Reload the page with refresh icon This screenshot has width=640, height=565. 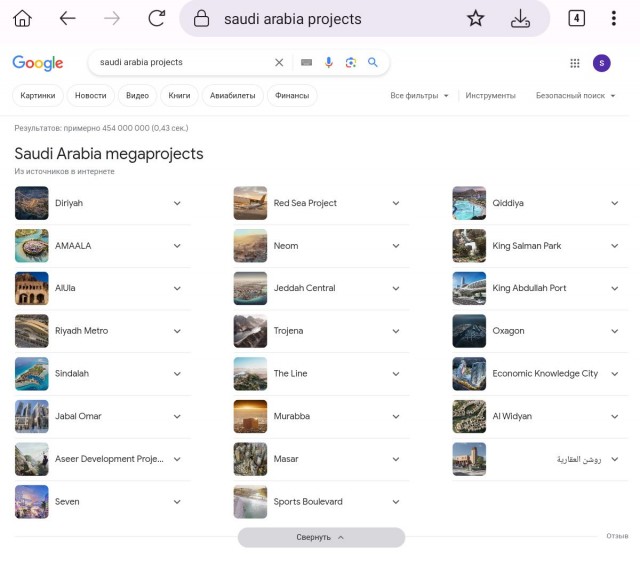coord(157,18)
